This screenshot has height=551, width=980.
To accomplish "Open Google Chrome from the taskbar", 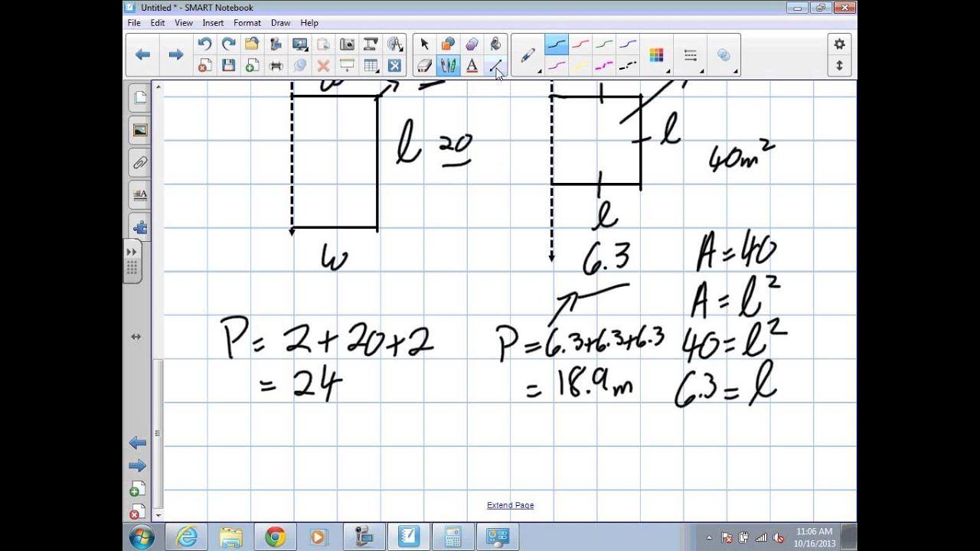I will click(x=275, y=537).
